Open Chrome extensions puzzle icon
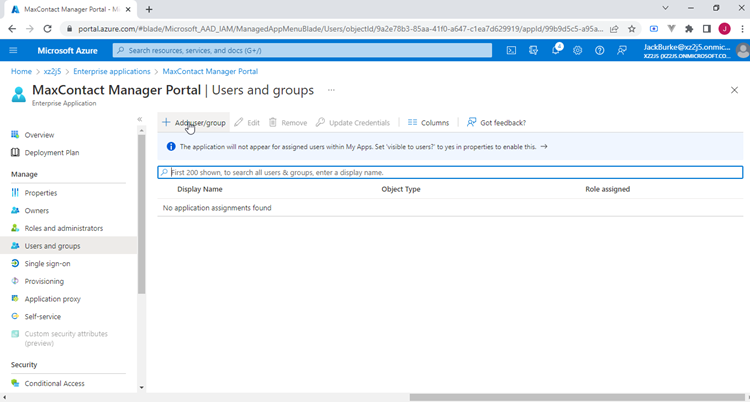The height and width of the screenshot is (402, 750). [689, 29]
